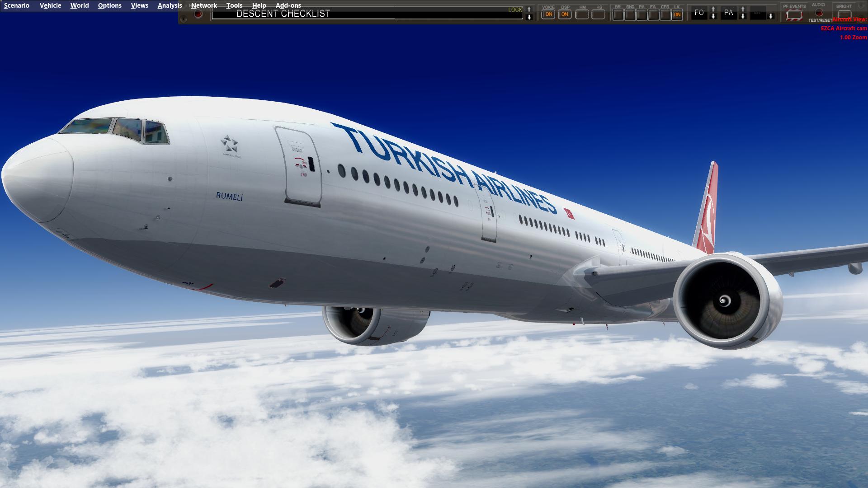Click the AUDIO test/reset red button
Viewport: 868px width, 488px height.
819,13
